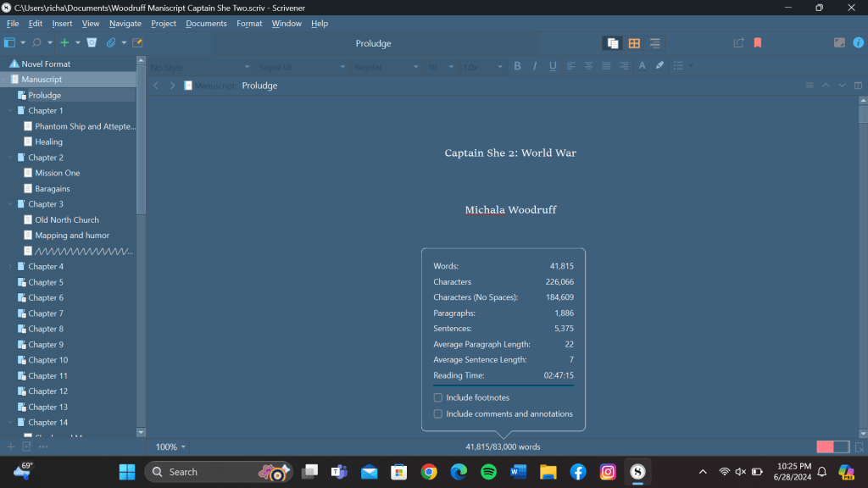The image size is (868, 488).
Task: Enable Include footnotes checkbox
Action: (438, 397)
